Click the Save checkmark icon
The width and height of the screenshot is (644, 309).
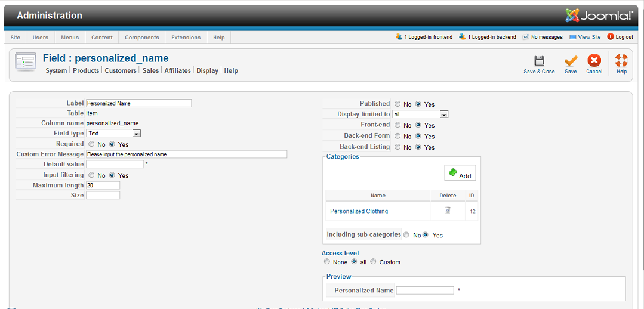click(x=571, y=61)
